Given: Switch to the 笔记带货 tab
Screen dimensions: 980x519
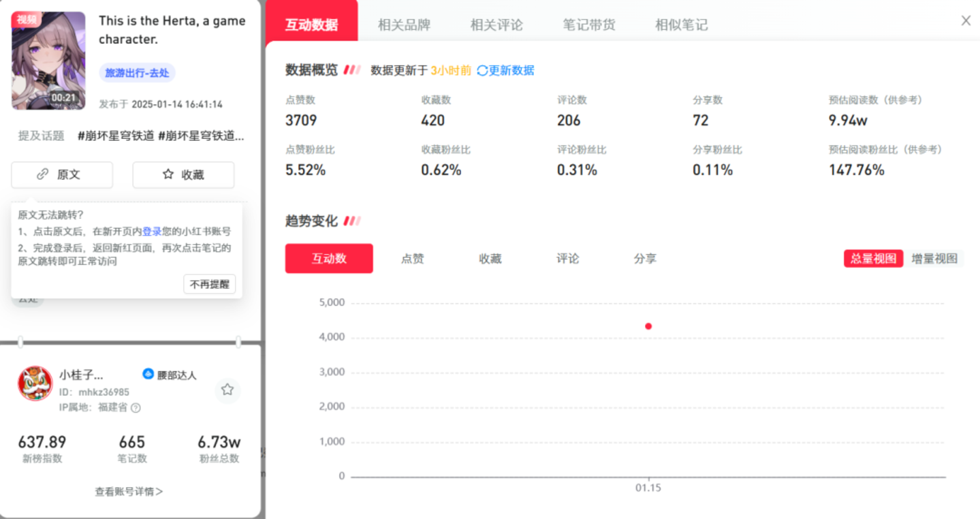Looking at the screenshot, I should pyautogui.click(x=588, y=25).
